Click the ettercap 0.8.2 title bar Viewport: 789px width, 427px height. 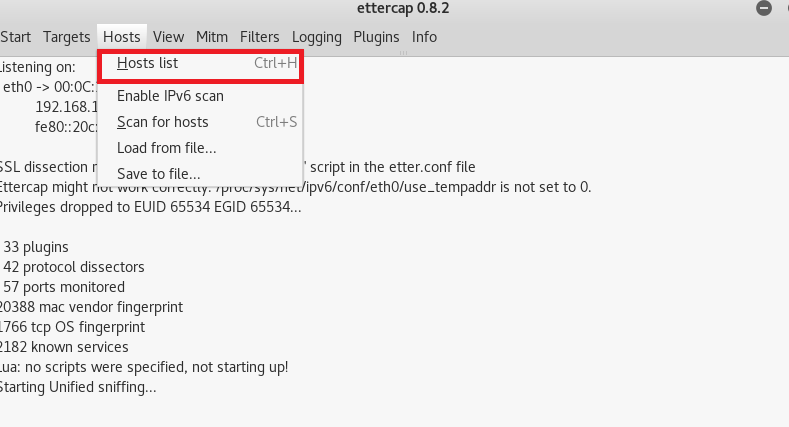point(403,8)
